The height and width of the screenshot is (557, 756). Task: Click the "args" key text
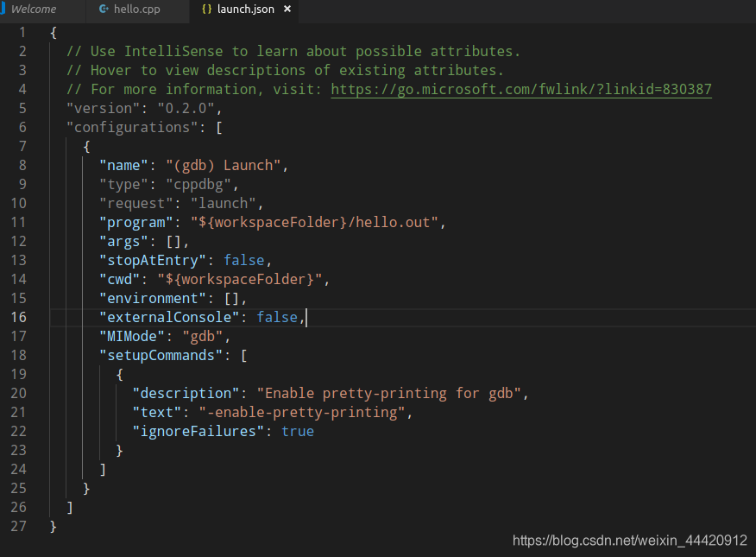tap(123, 241)
